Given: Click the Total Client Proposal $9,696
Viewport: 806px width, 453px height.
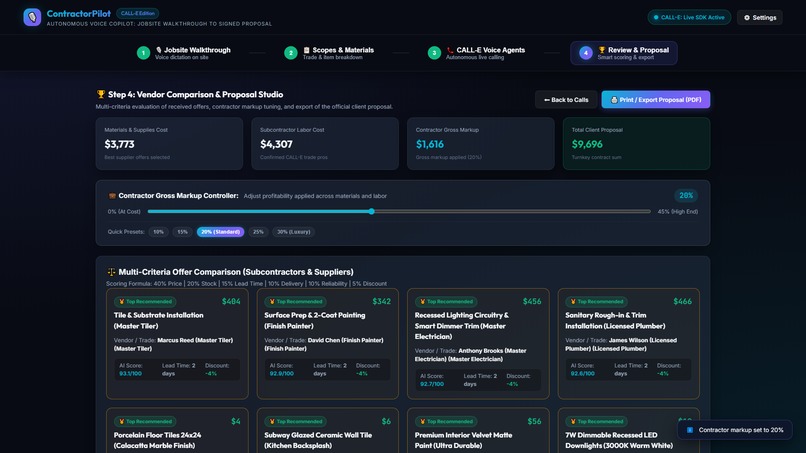Looking at the screenshot, I should pos(587,144).
